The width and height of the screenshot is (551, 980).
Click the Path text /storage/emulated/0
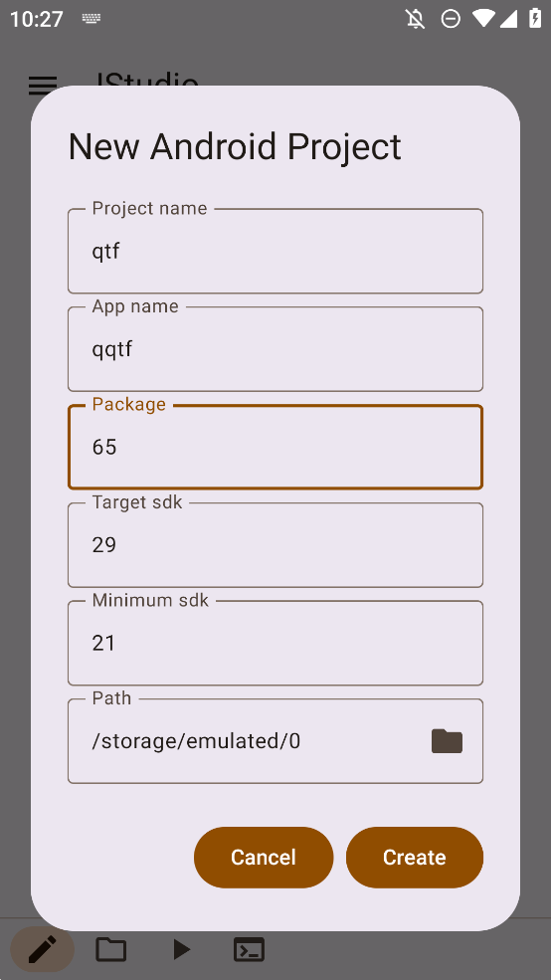[196, 741]
